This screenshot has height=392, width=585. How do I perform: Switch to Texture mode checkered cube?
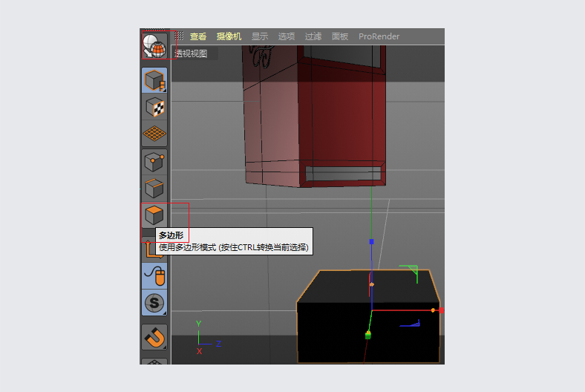154,107
